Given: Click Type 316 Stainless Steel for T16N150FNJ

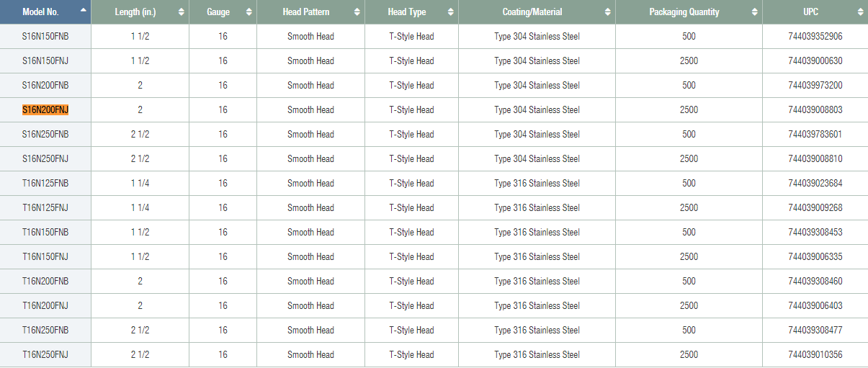Looking at the screenshot, I should (x=537, y=257).
